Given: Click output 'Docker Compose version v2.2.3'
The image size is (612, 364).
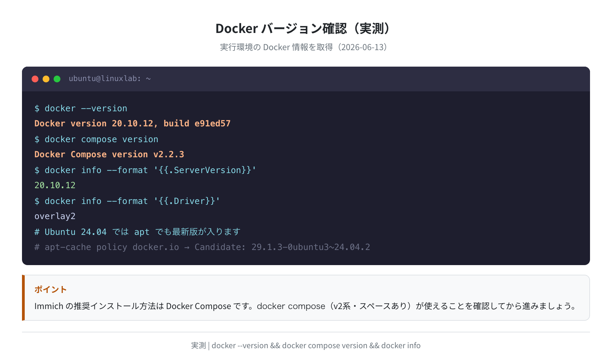Looking at the screenshot, I should [109, 155].
